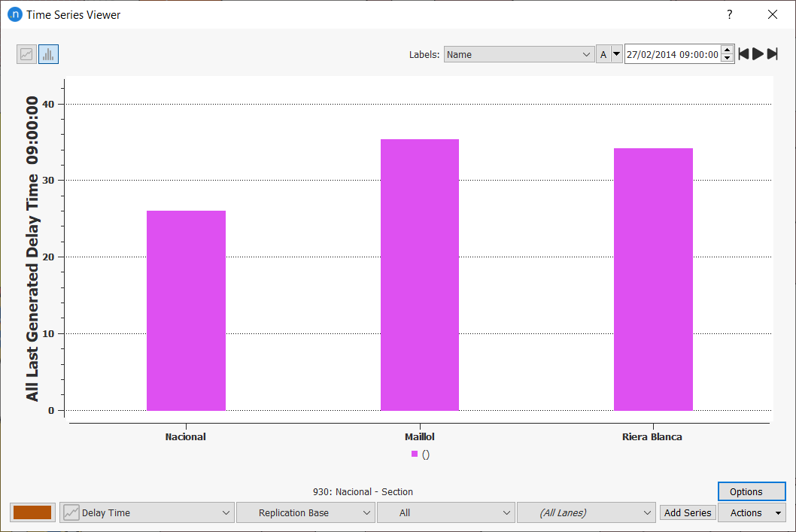The image size is (796, 532).
Task: Expand the arrow next to the 'A' button
Action: (617, 54)
